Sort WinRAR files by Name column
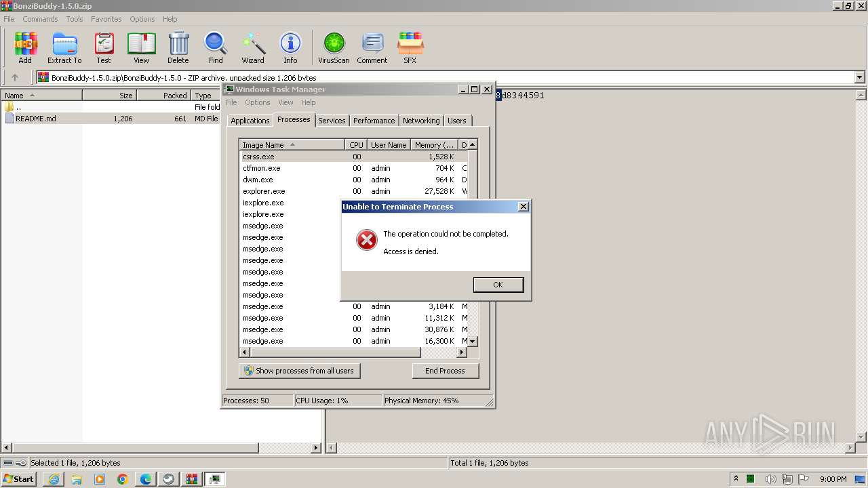 point(41,96)
